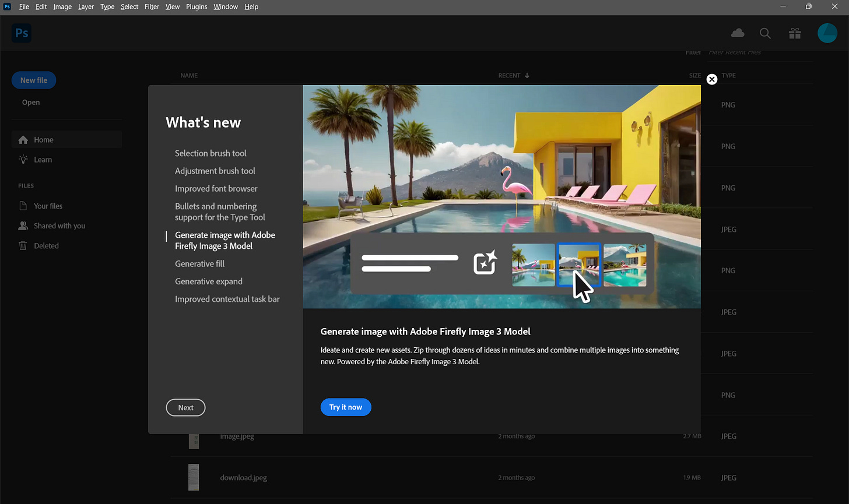
Task: Click the first pool image thumbnail
Action: [534, 265]
